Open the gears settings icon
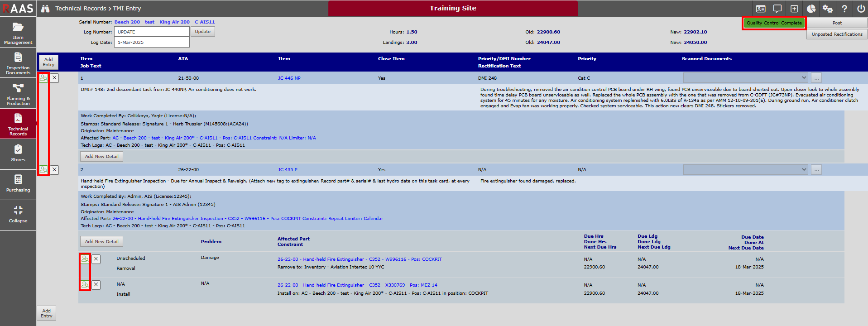Image resolution: width=868 pixels, height=326 pixels. [x=828, y=9]
